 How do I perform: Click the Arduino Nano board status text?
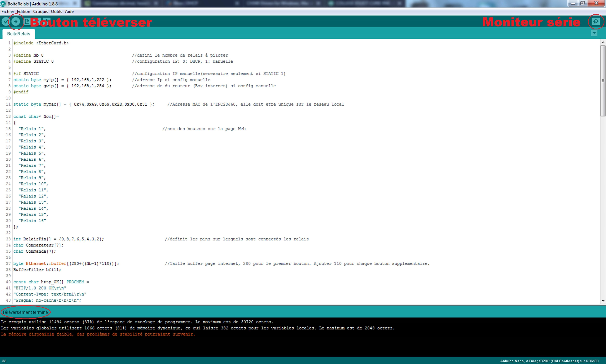click(549, 361)
